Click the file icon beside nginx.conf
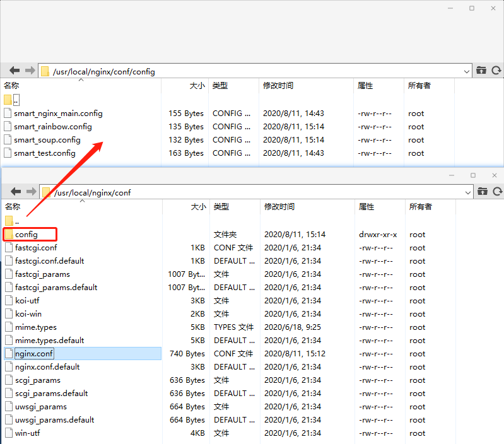Screen dimensions: 504x444 9,353
